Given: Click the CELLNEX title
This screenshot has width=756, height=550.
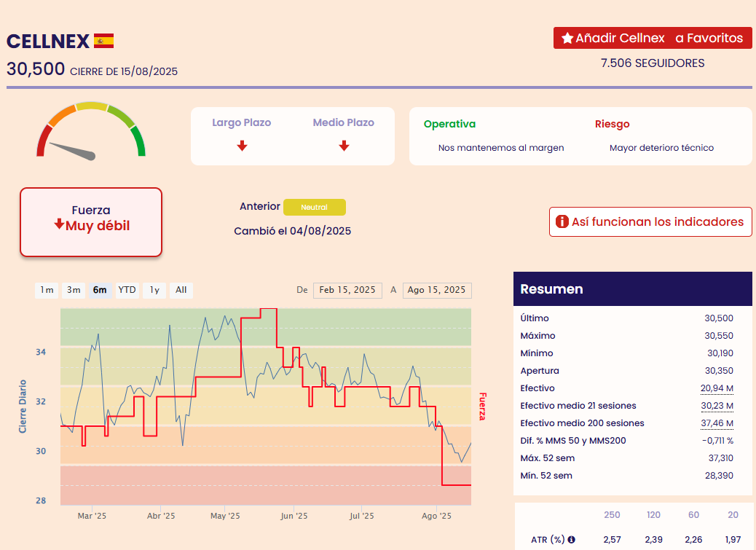Looking at the screenshot, I should [x=48, y=41].
